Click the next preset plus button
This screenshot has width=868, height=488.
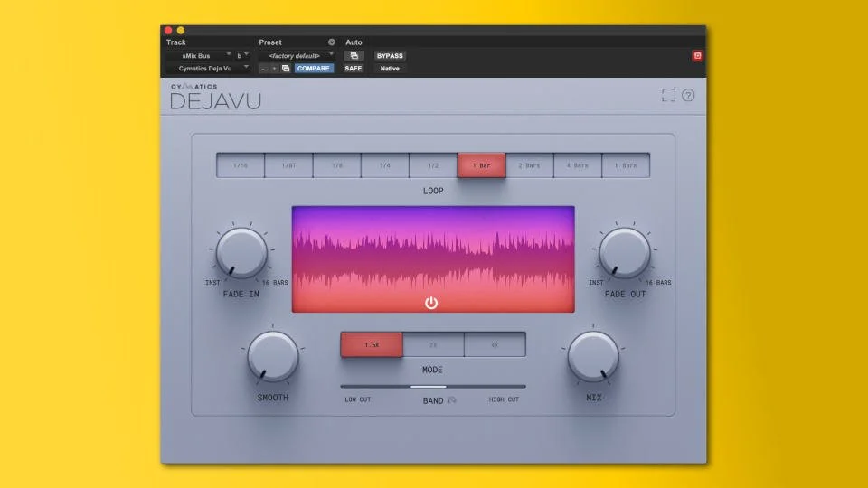(273, 69)
